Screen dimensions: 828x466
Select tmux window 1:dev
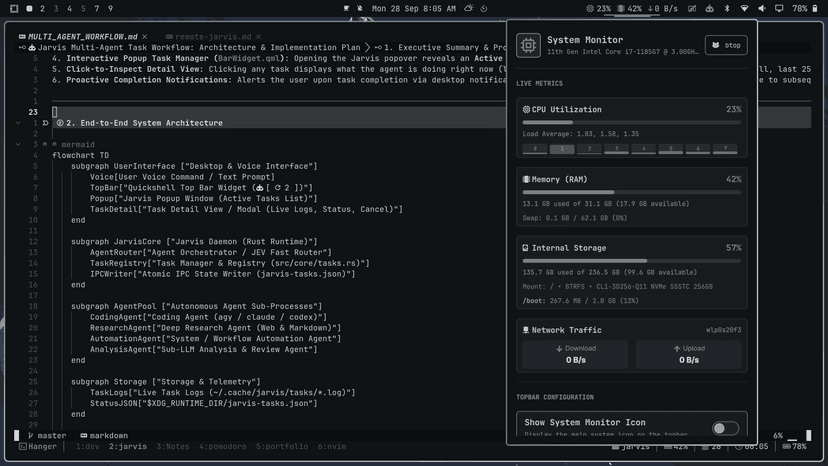tap(87, 446)
